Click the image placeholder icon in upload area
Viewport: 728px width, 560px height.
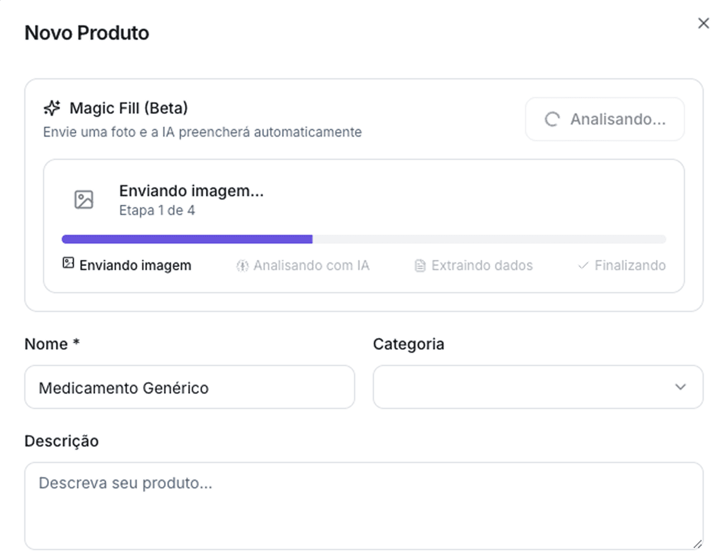[x=83, y=200]
